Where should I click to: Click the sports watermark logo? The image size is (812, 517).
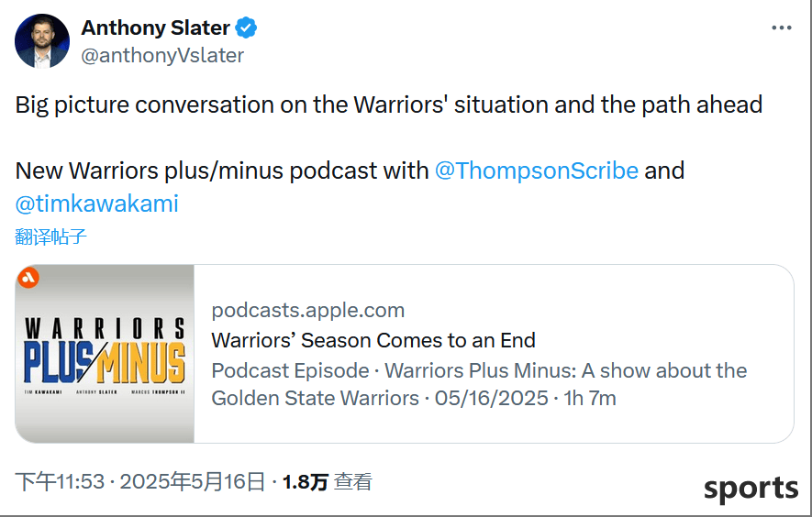click(x=751, y=489)
